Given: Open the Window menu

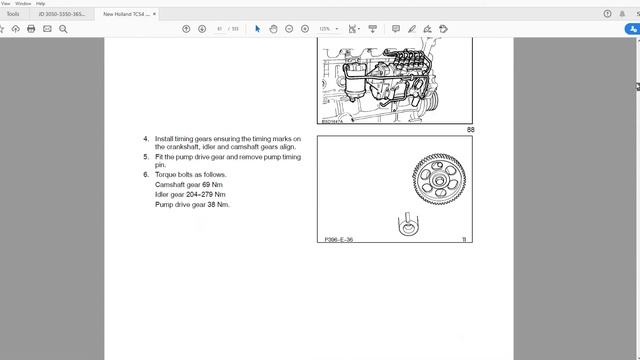Looking at the screenshot, I should coord(23,3).
